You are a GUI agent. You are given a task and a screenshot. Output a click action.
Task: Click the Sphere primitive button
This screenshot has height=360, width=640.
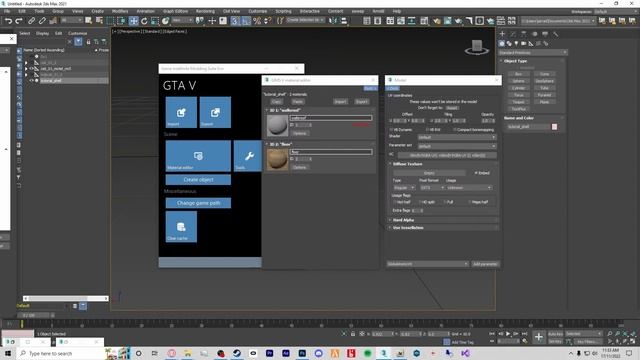(518, 81)
